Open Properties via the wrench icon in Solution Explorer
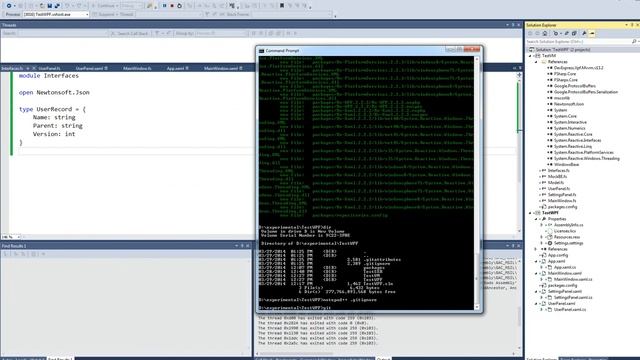The height and width of the screenshot is (360, 640). 584,33
